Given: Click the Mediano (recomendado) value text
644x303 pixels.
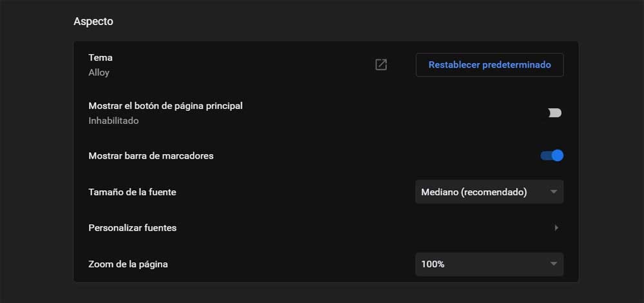Looking at the screenshot, I should [x=474, y=192].
